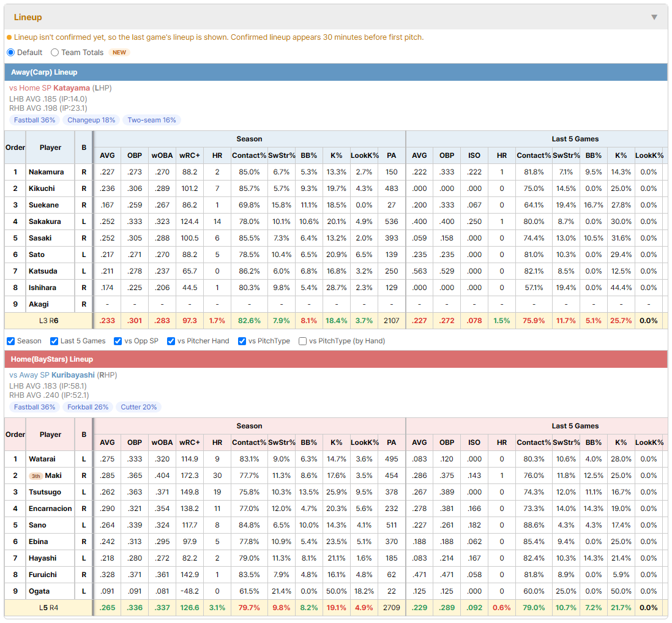This screenshot has width=672, height=623.
Task: Click the PA column header in BayStars table
Action: [x=391, y=442]
